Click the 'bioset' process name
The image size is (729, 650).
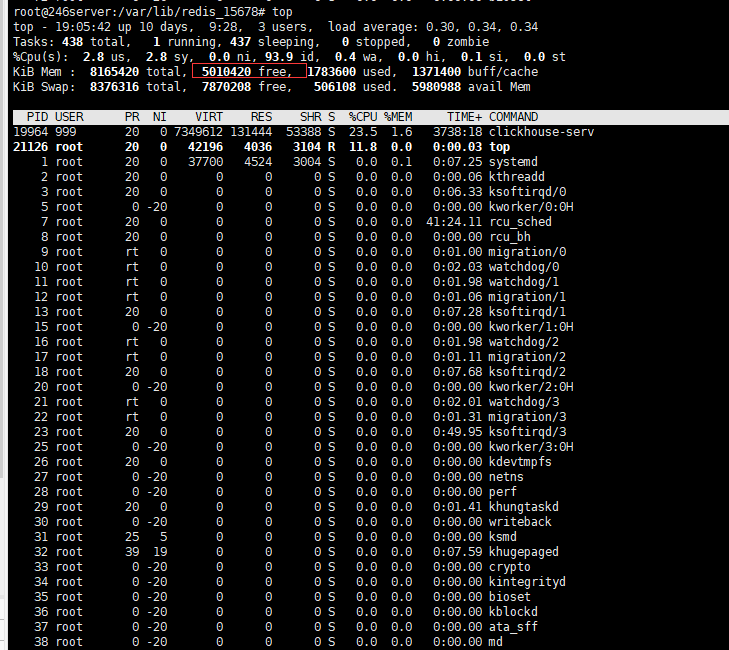[510, 597]
